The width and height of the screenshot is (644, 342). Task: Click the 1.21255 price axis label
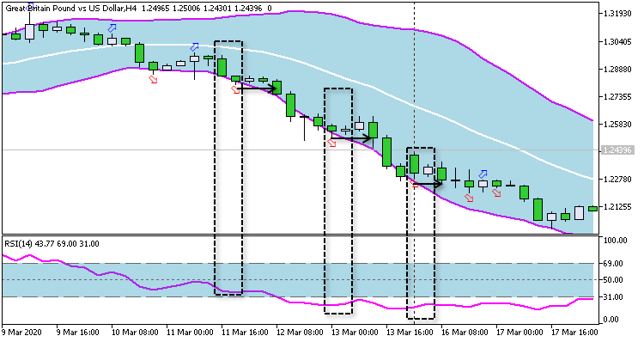[x=617, y=207]
